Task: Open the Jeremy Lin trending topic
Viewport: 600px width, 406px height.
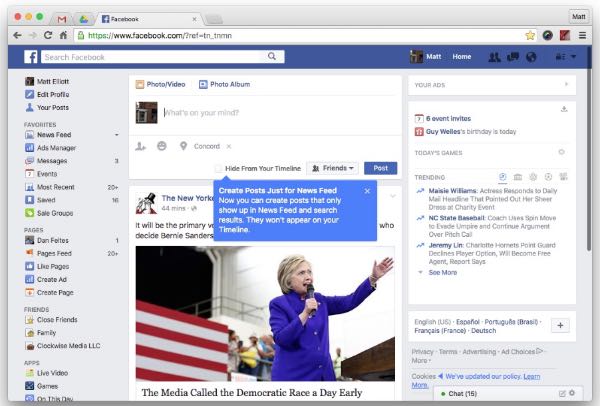Action: tap(446, 245)
